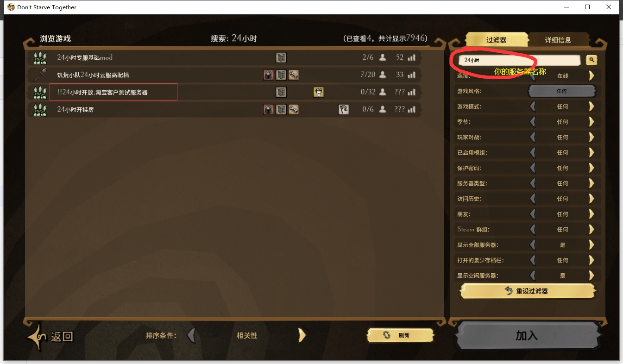The height and width of the screenshot is (364, 623).
Task: Click the wrench mods icon on 24小时开挂房 row
Action: (x=293, y=109)
